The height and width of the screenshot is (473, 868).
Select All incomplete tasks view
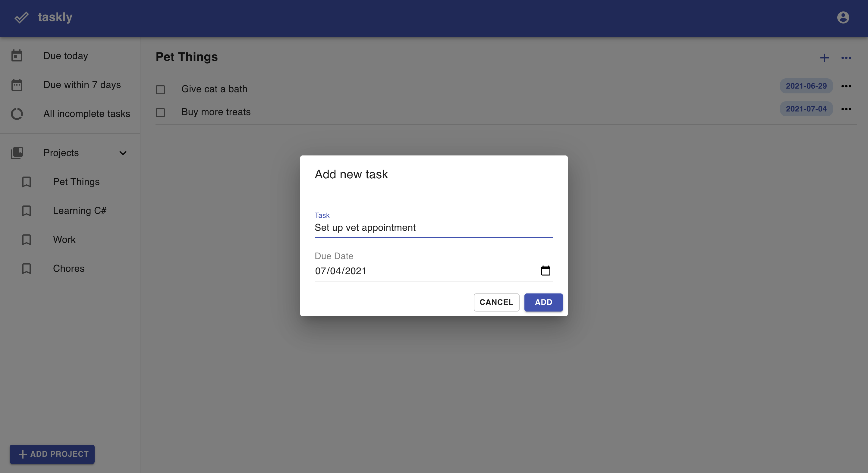(86, 114)
